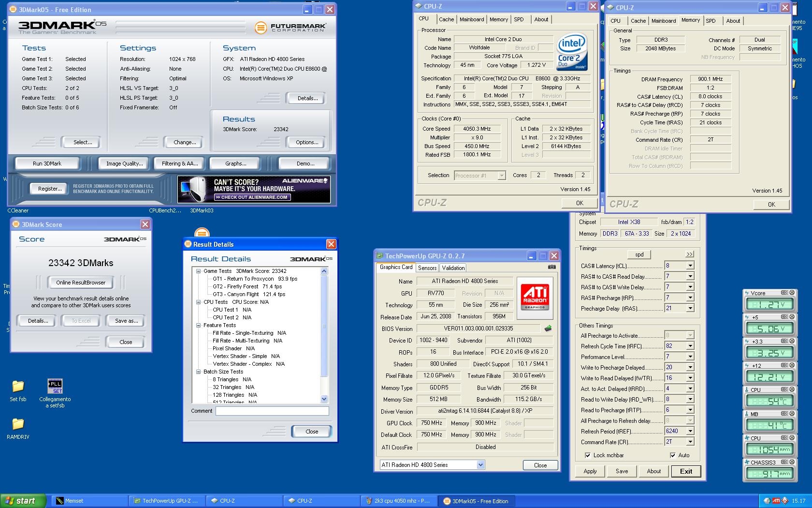
Task: Click the lightning icon on the Vcore widget
Action: 747,293
